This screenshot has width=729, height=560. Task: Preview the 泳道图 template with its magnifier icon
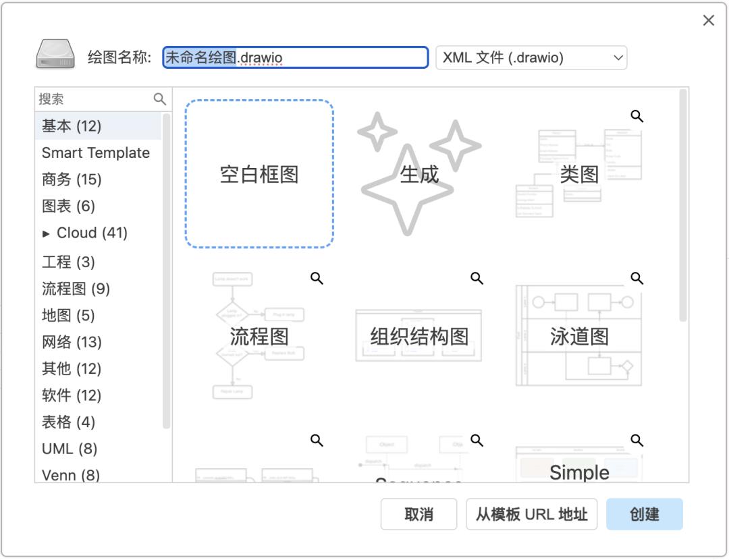[x=637, y=279]
